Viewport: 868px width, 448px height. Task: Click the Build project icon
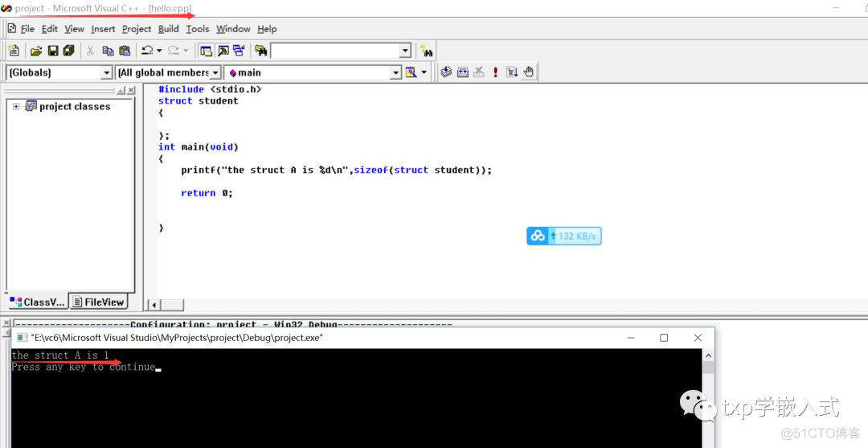point(463,72)
